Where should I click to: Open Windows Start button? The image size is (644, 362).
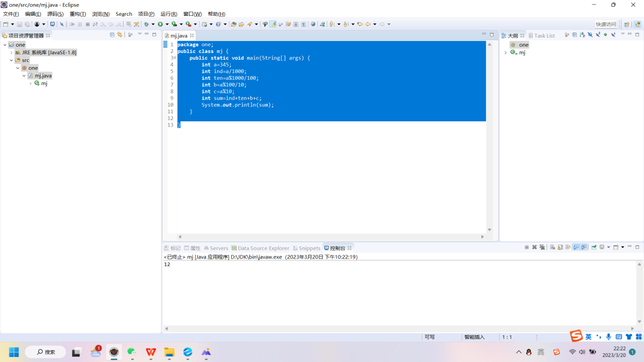(14, 352)
